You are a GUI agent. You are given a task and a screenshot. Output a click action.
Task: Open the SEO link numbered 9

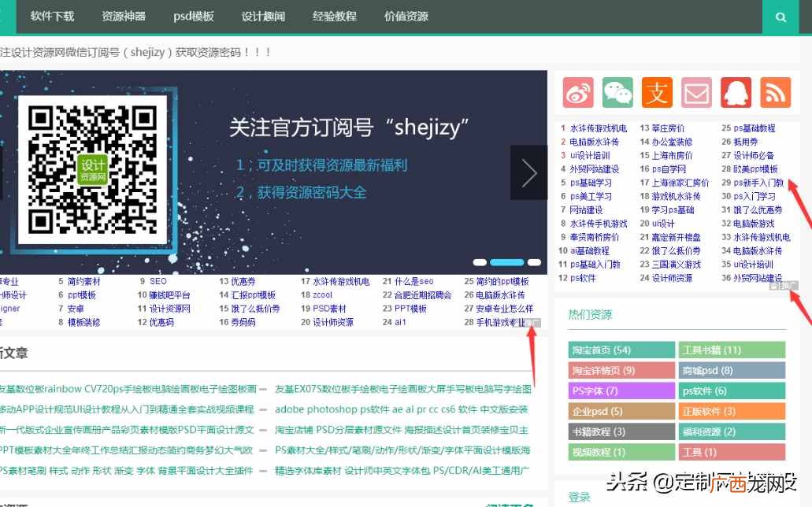pos(158,281)
